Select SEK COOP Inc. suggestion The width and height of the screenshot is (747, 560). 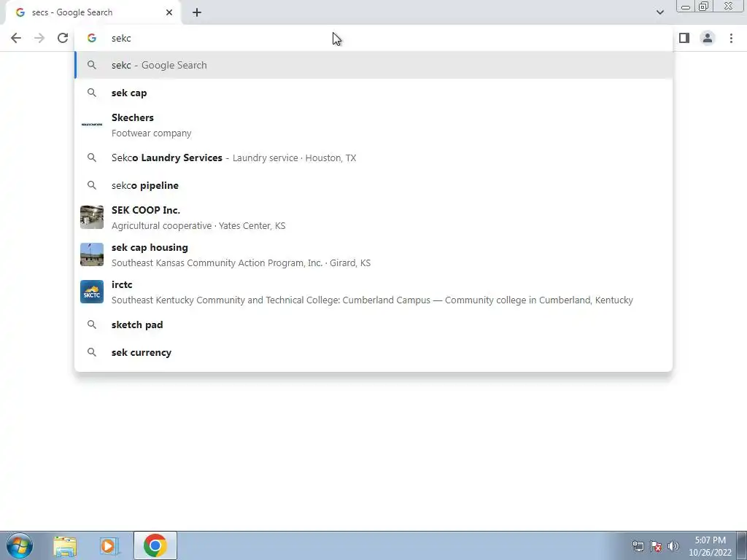(373, 217)
